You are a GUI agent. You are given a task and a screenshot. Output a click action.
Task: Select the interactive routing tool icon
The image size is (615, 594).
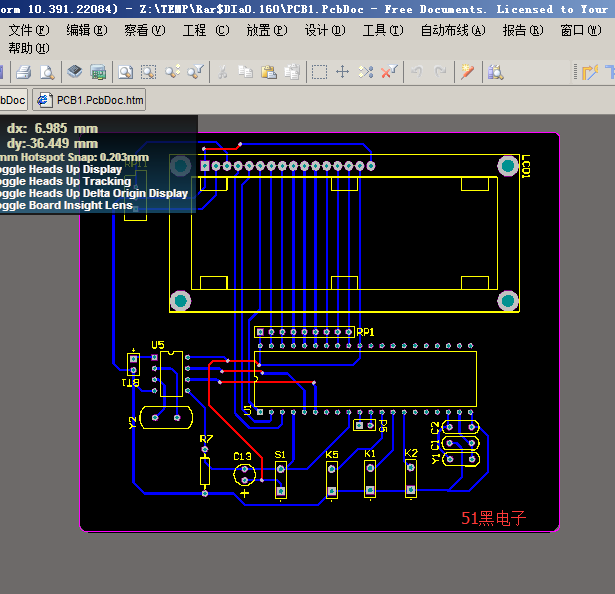[x=590, y=72]
